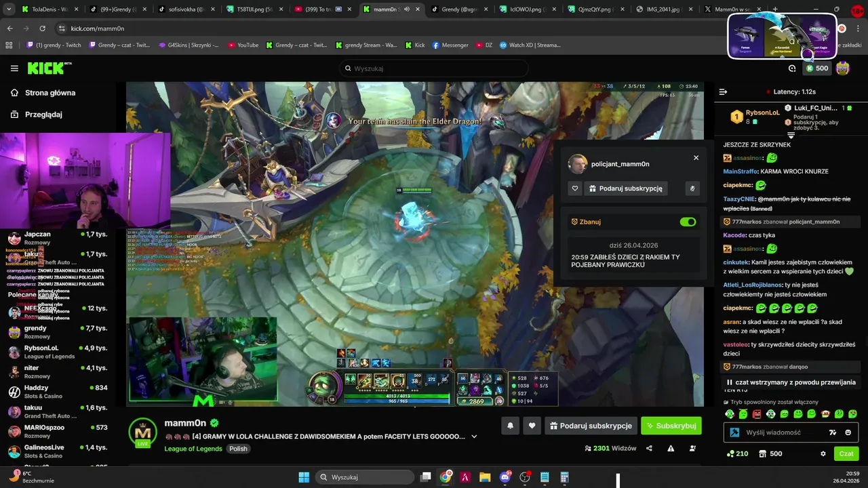Open OBS Studio from the taskbar

click(524, 477)
